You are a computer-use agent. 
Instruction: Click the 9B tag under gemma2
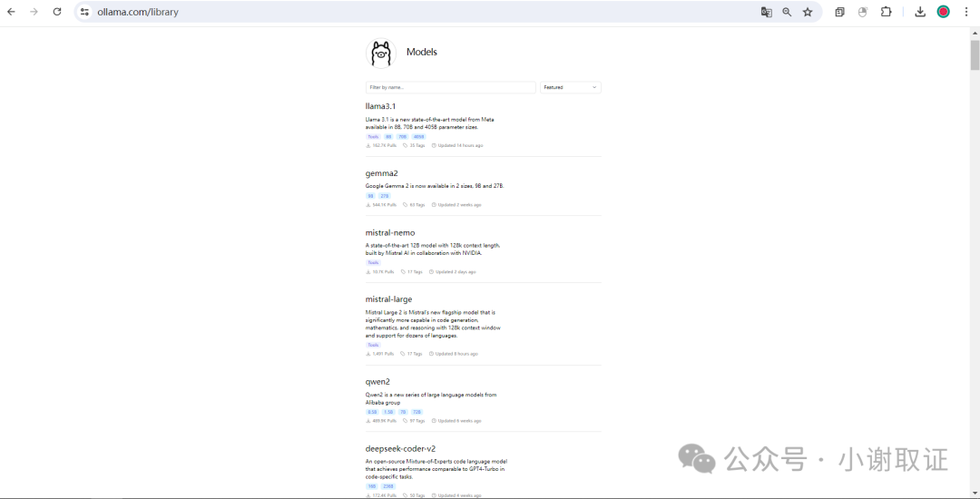(370, 196)
